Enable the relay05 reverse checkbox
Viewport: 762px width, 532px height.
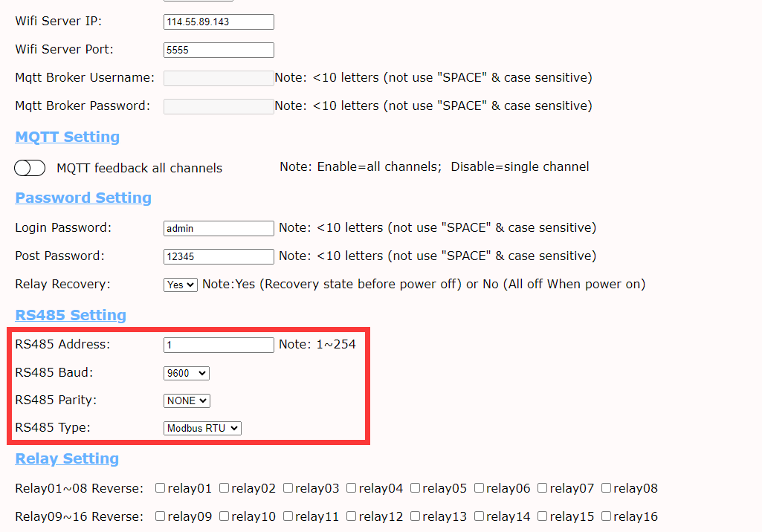point(415,488)
